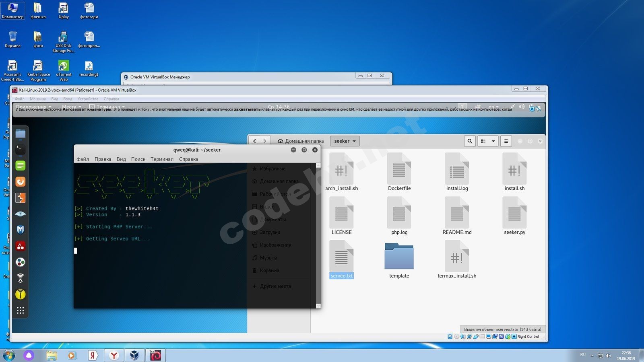Open Windows Start menu
The width and height of the screenshot is (644, 362).
9,355
